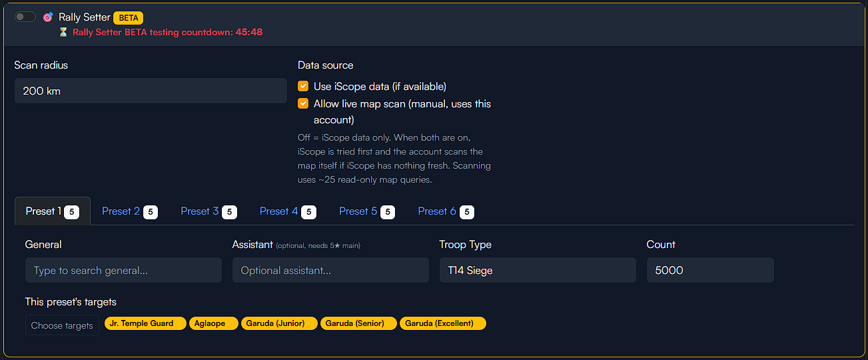Click the Scan radius label
Viewport: 868px width, 360px height.
tap(41, 65)
